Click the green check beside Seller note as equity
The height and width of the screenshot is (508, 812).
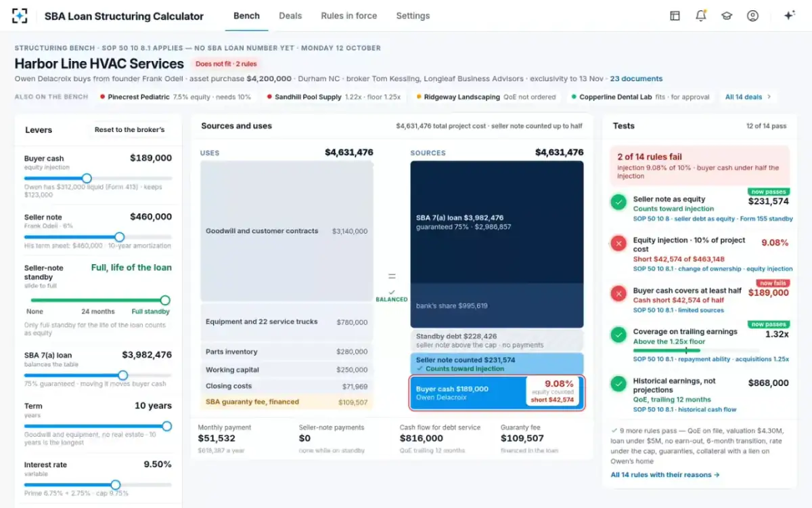(x=618, y=202)
